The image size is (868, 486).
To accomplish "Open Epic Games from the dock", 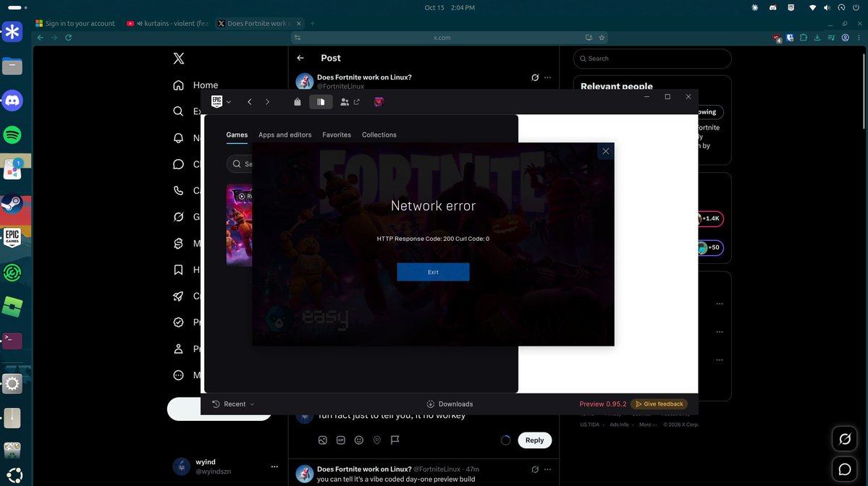I will point(12,239).
